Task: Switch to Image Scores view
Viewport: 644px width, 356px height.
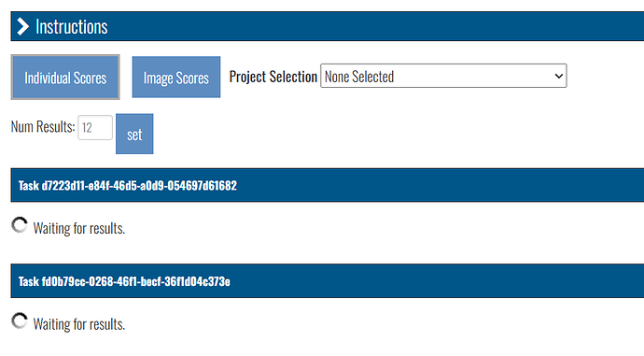Action: (176, 78)
